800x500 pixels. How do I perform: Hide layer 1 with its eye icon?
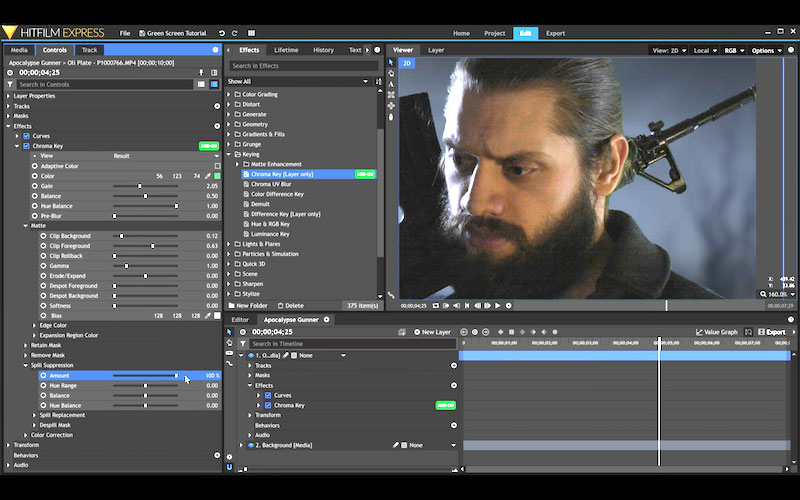point(251,356)
